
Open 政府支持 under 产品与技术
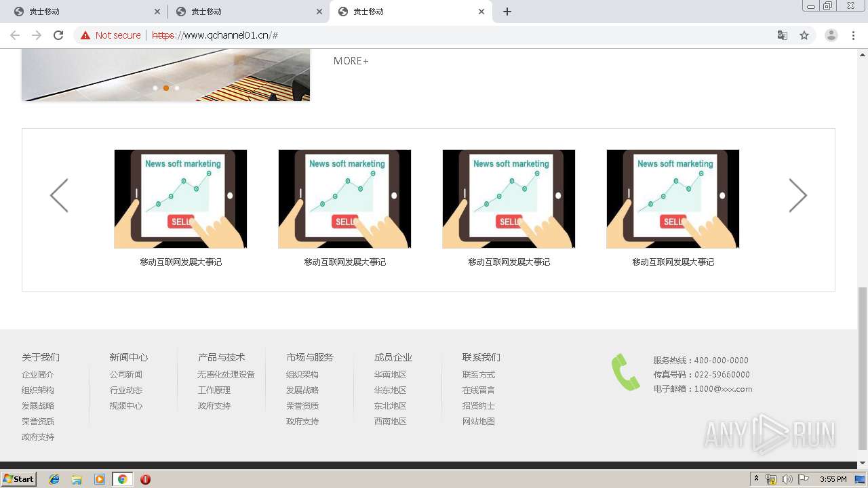pos(214,406)
